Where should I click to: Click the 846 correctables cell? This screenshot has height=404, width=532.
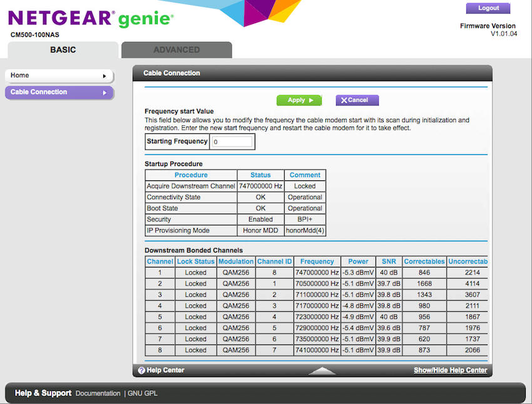(424, 272)
